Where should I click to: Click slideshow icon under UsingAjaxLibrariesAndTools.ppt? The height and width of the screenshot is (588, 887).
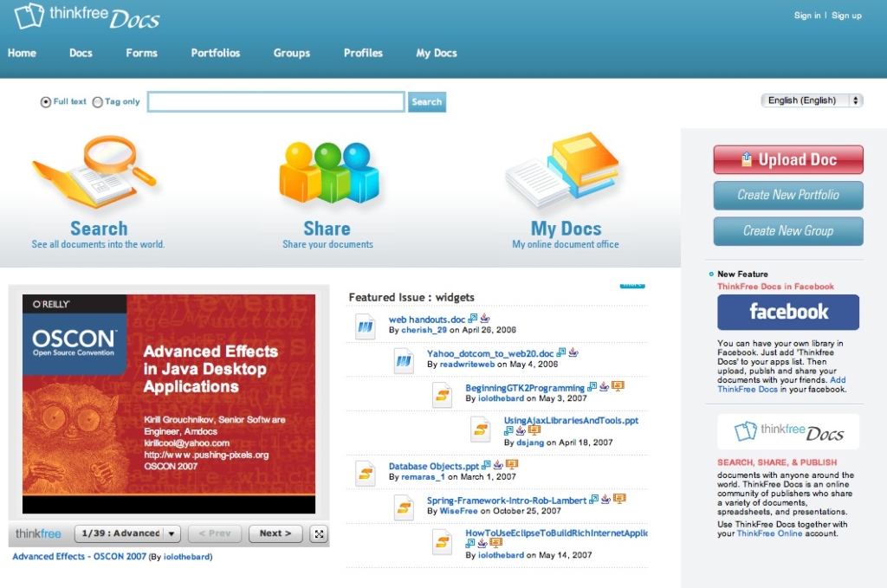click(x=534, y=430)
